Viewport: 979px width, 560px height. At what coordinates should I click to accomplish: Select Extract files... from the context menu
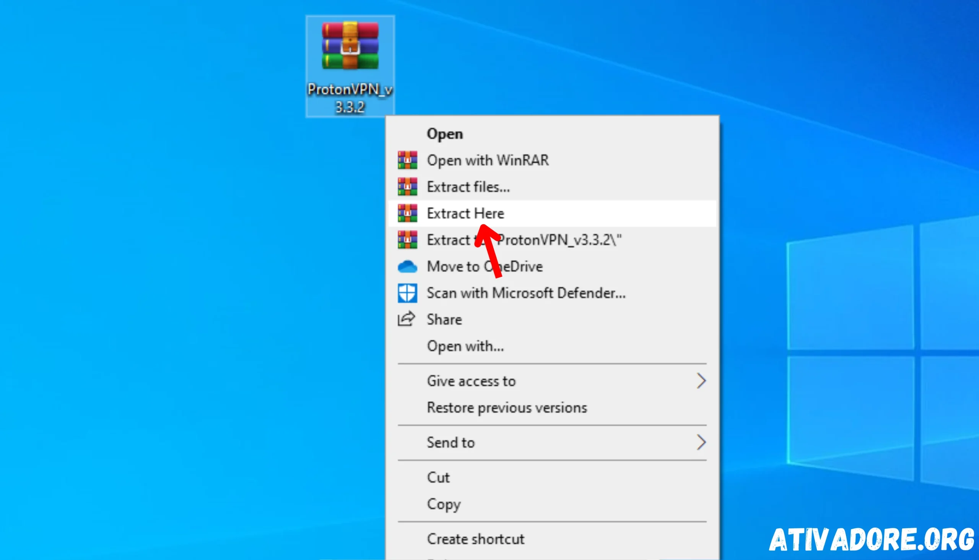552,187
